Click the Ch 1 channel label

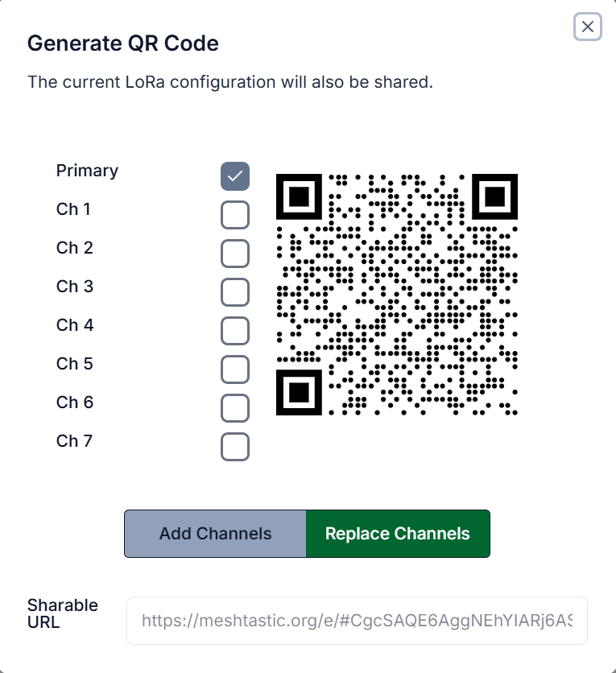click(x=74, y=209)
